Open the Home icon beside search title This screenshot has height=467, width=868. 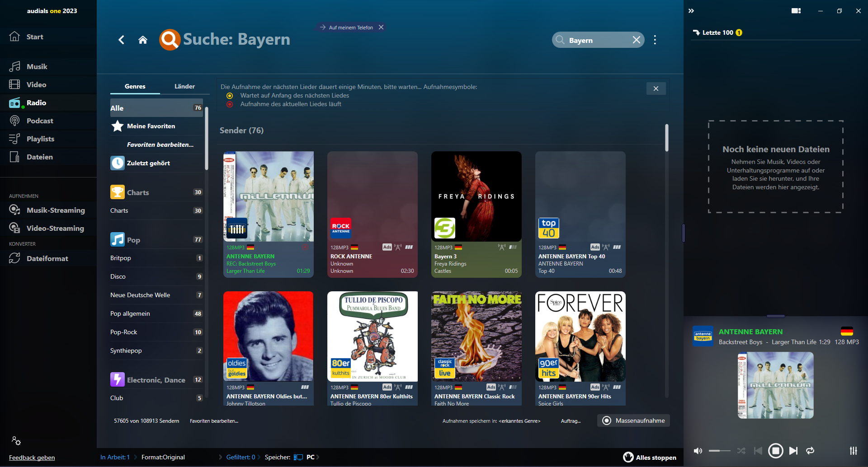pyautogui.click(x=143, y=40)
